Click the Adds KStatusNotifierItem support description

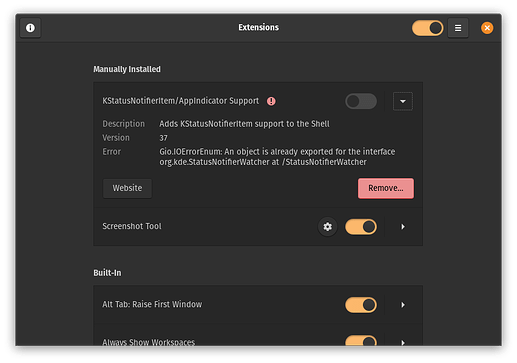click(x=244, y=124)
